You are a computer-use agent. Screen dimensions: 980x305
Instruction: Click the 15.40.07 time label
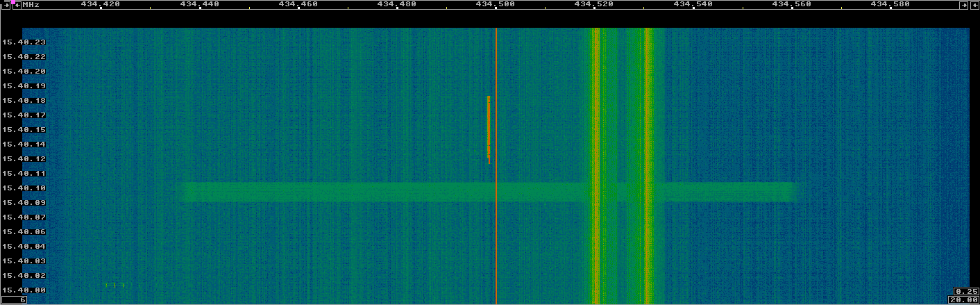[24, 217]
